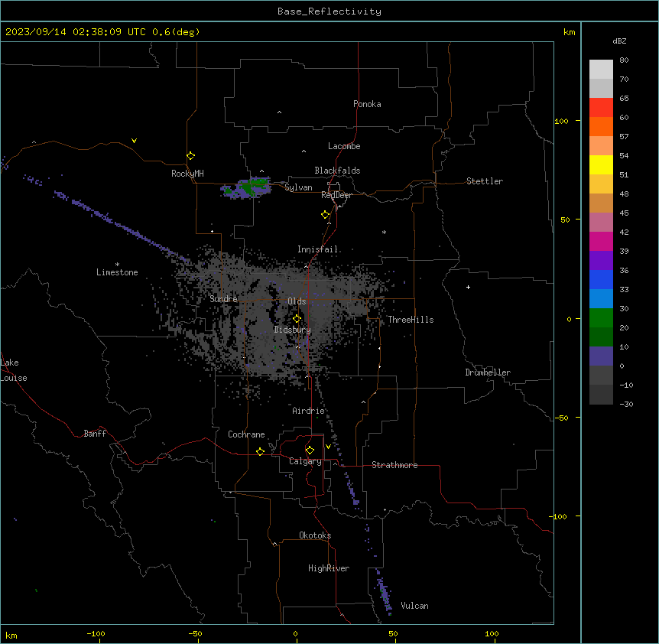Image resolution: width=659 pixels, height=644 pixels.
Task: Click the Lacombe city label
Action: 344,146
